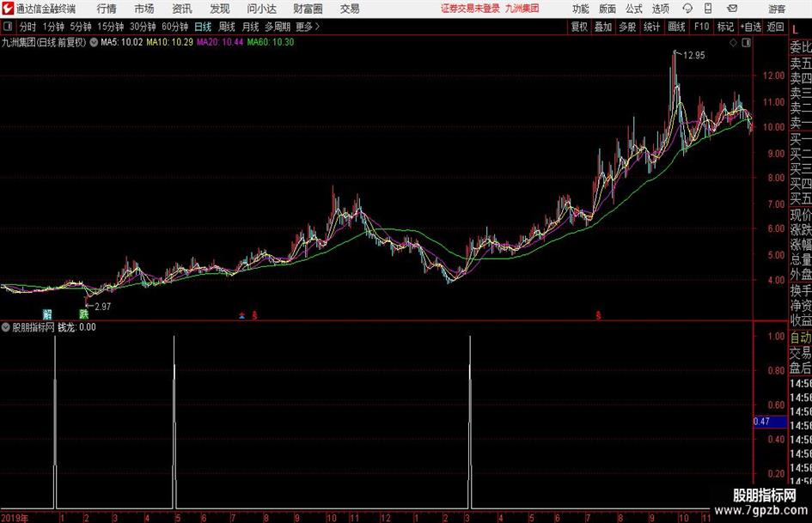Click the 统计 statistics button
Screen dimensions: 812x523
tap(652, 27)
